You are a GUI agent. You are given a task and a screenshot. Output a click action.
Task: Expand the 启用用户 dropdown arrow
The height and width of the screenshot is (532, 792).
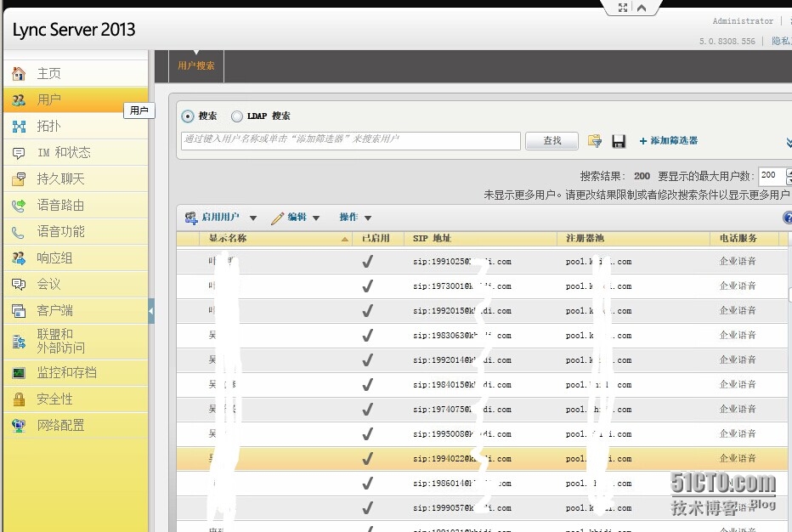tap(253, 218)
